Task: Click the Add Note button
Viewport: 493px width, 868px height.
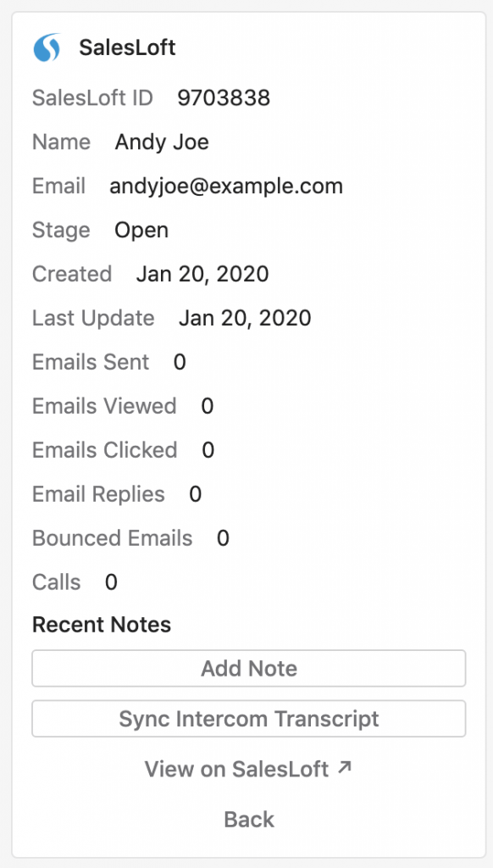Action: pyautogui.click(x=249, y=668)
